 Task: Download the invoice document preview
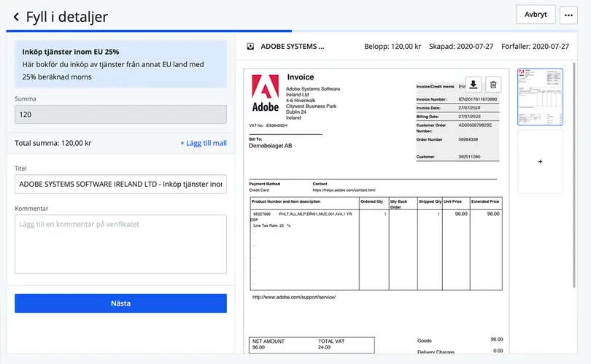point(474,85)
